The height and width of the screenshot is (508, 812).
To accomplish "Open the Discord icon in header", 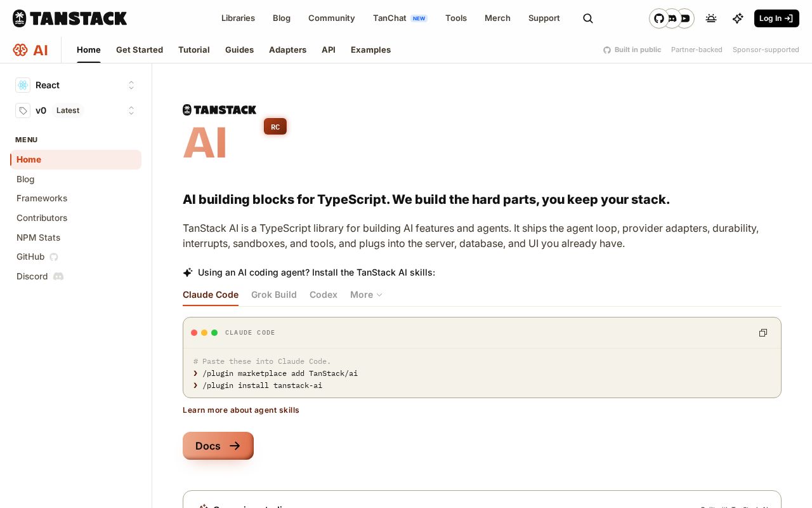I will point(672,18).
